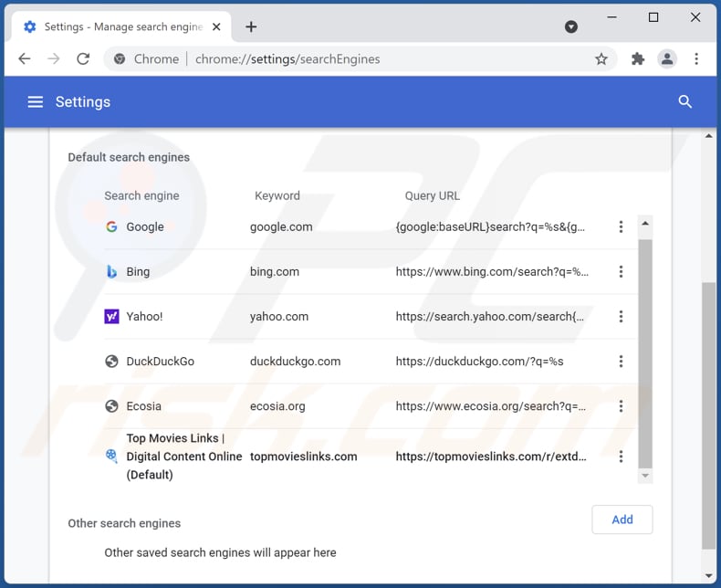Image resolution: width=721 pixels, height=588 pixels.
Task: Bookmark this page with the star icon
Action: coord(601,59)
